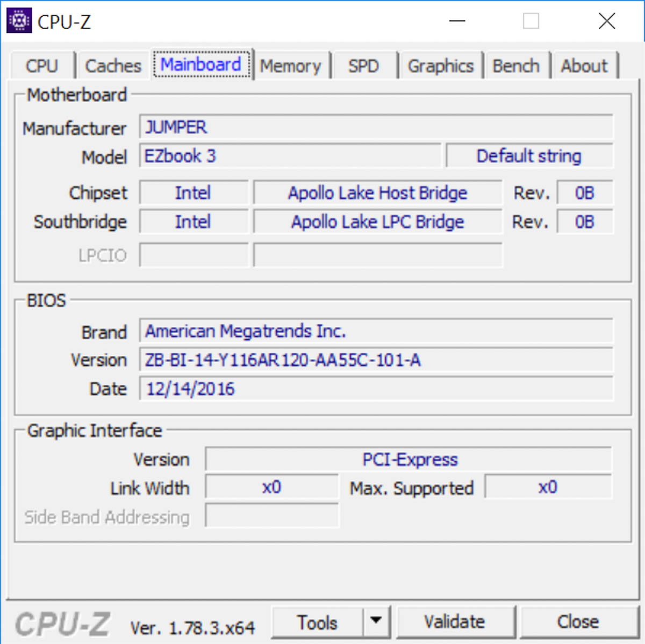The height and width of the screenshot is (644, 645).
Task: Click 'Apollo Lake Host Bridge' field
Action: (x=378, y=193)
